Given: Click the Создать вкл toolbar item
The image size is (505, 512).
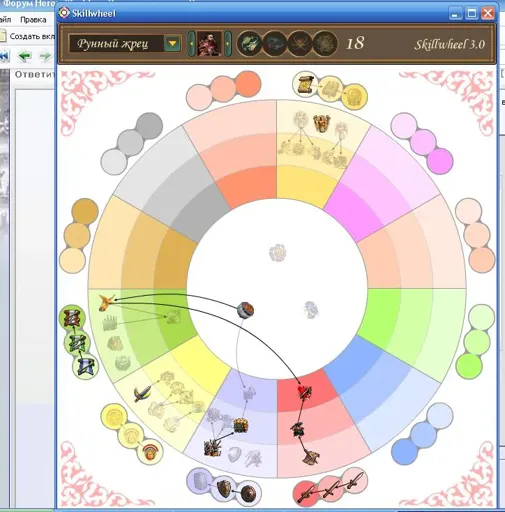Looking at the screenshot, I should pos(27,36).
